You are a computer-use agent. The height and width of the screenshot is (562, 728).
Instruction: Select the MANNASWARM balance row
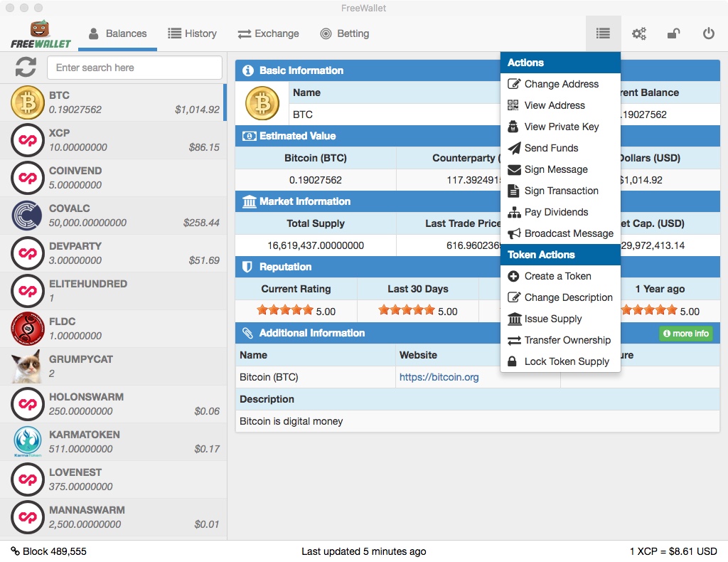[x=114, y=517]
